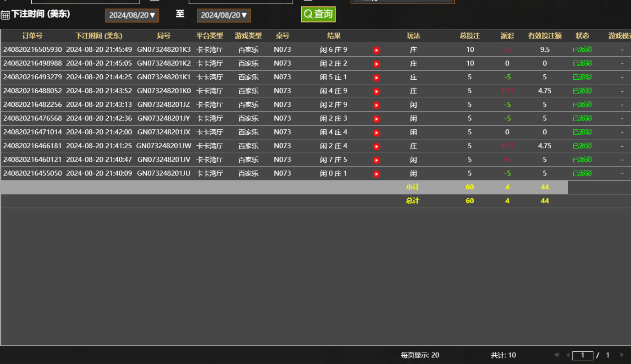The height and width of the screenshot is (364, 631).
Task: Play video for round GN073248201JY
Action: (x=376, y=119)
